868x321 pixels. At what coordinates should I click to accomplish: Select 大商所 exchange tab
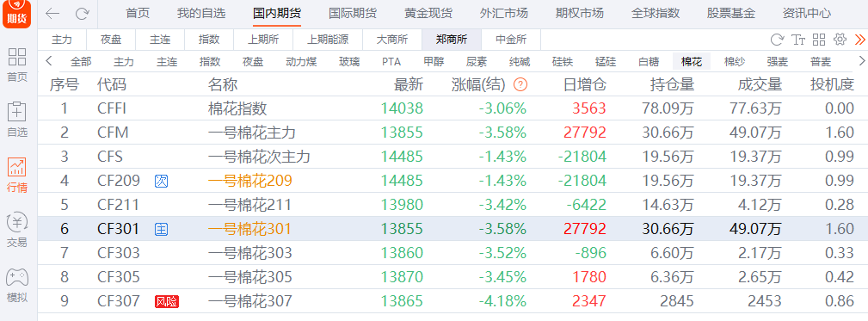[392, 40]
